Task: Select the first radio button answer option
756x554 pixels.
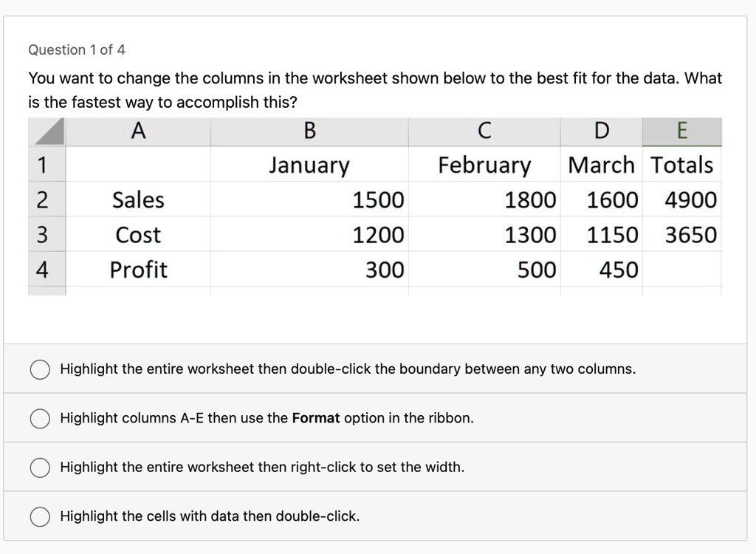Action: pos(39,369)
